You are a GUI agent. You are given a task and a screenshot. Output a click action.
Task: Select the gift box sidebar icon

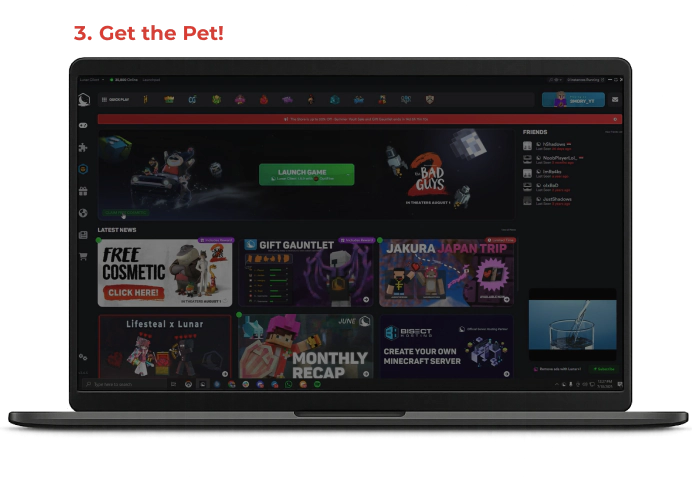[83, 191]
